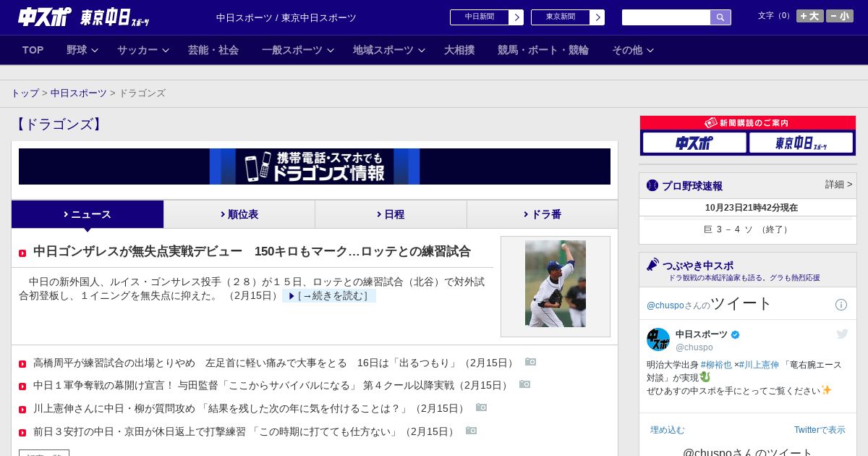The height and width of the screenshot is (456, 868).
Task: Click the baseball icon by プロ野球速報
Action: (652, 185)
